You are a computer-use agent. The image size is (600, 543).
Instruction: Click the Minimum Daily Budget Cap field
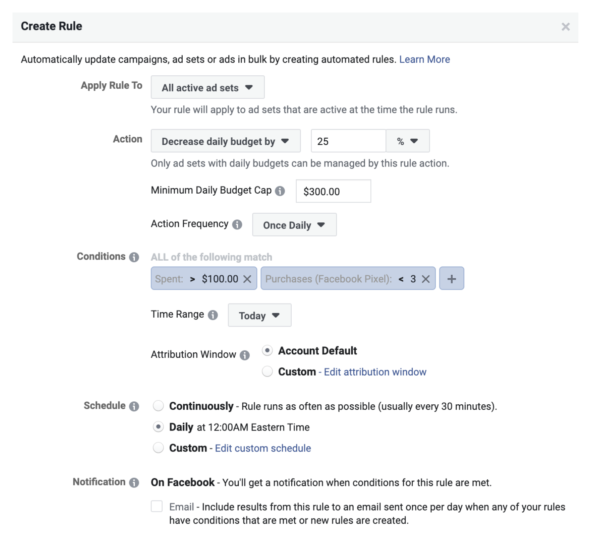[331, 192]
